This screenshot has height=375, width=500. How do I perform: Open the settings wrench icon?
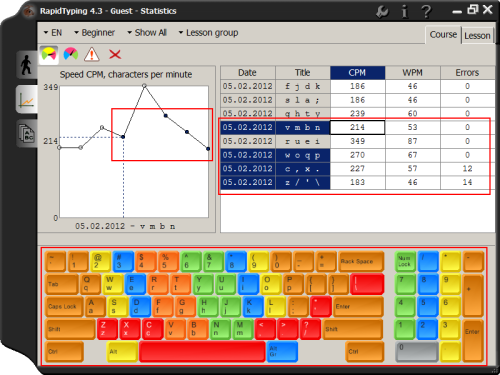click(382, 12)
